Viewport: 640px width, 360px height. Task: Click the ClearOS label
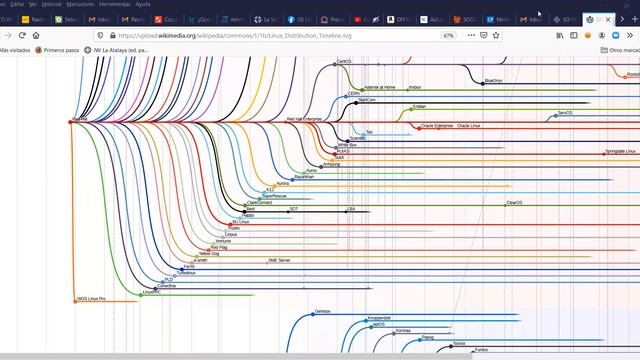point(514,202)
